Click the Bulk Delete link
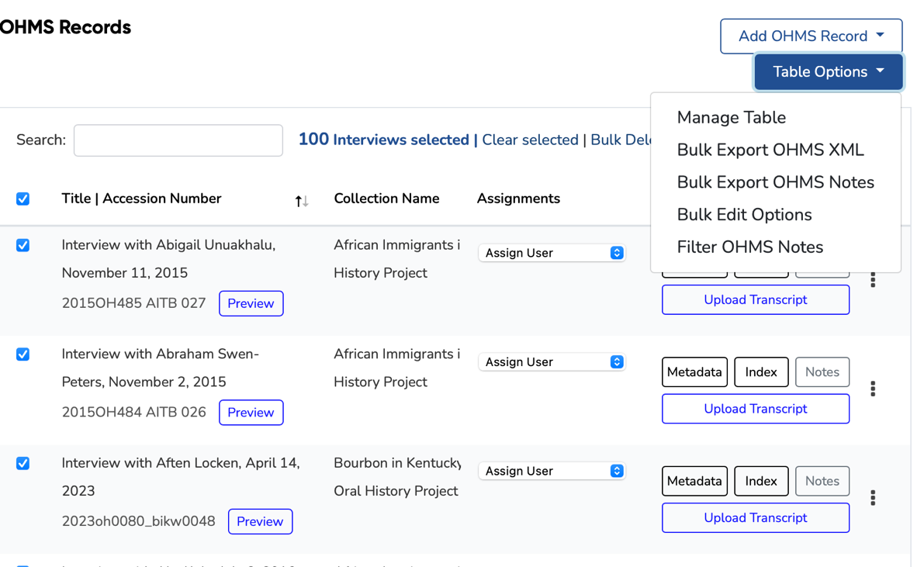The height and width of the screenshot is (567, 924). pyautogui.click(x=621, y=140)
